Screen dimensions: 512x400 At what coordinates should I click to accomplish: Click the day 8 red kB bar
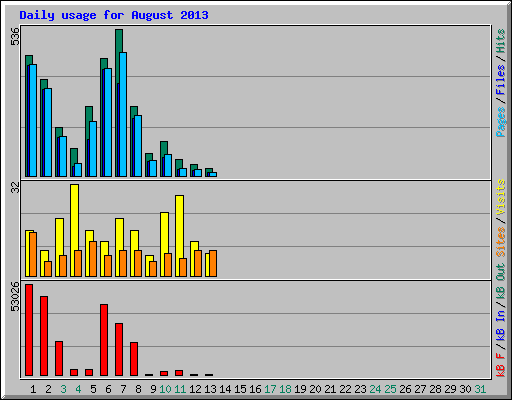click(x=134, y=359)
